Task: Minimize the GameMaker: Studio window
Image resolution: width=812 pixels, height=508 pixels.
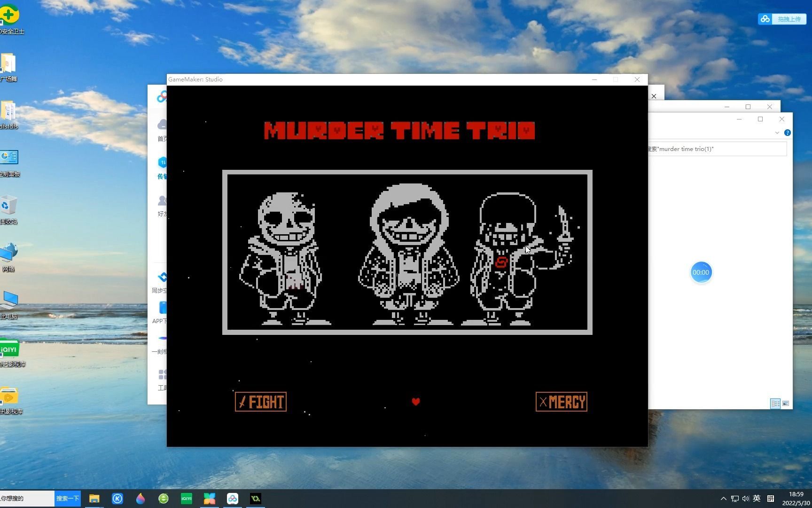Action: click(x=594, y=79)
